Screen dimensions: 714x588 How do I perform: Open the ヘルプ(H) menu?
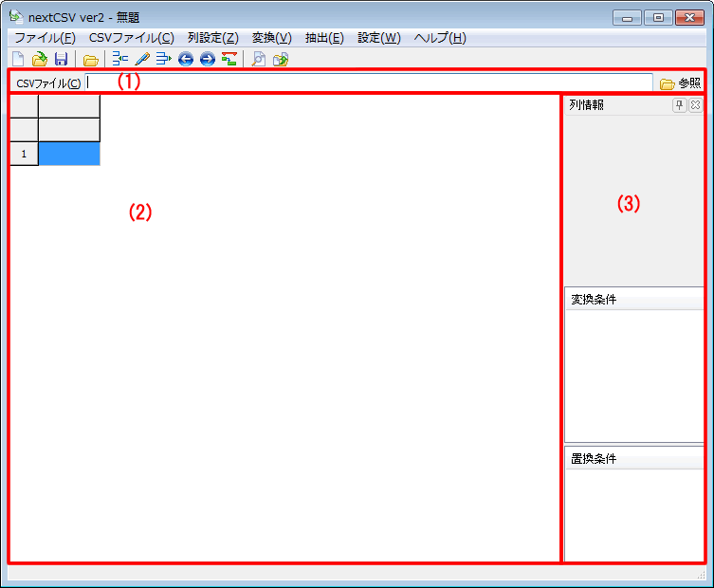440,38
